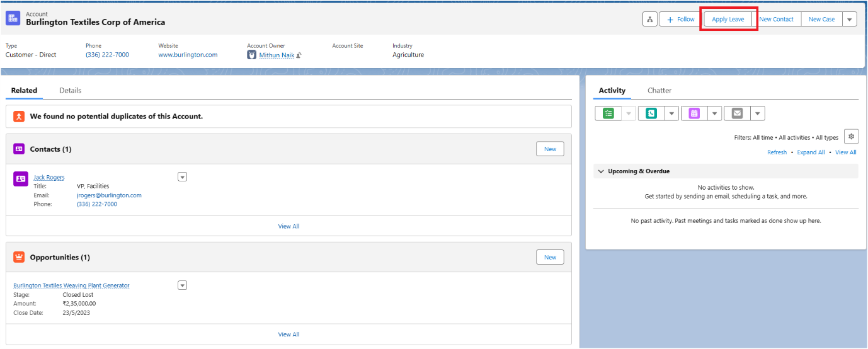Click the Follow button
This screenshot has width=868, height=349.
pos(680,20)
